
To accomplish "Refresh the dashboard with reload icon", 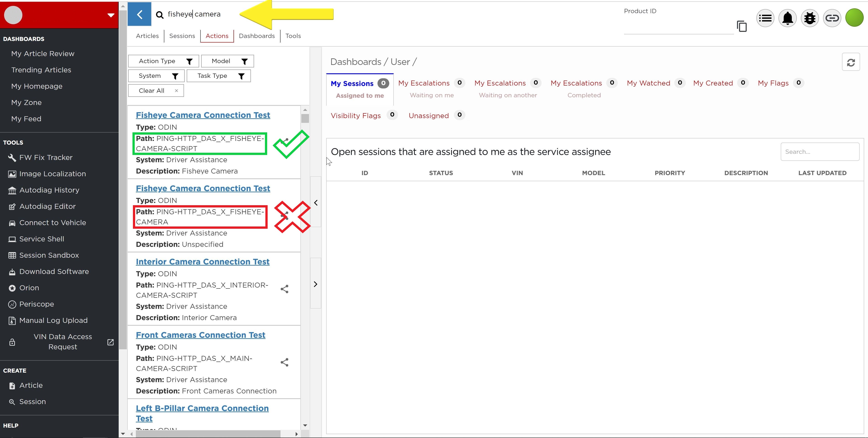I will tap(850, 62).
